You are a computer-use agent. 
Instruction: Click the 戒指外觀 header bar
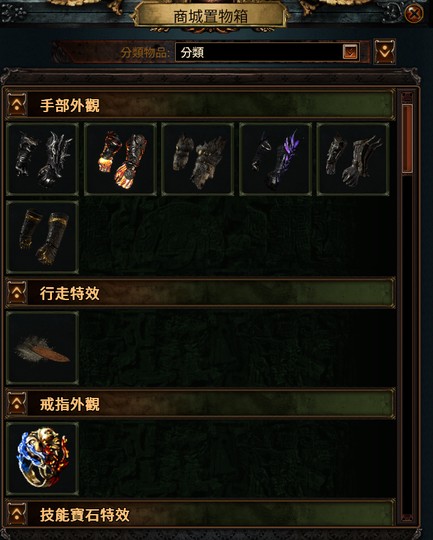click(200, 403)
